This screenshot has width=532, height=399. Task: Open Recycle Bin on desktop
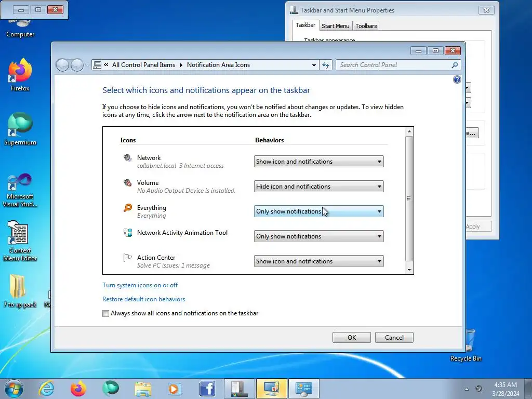click(x=470, y=345)
